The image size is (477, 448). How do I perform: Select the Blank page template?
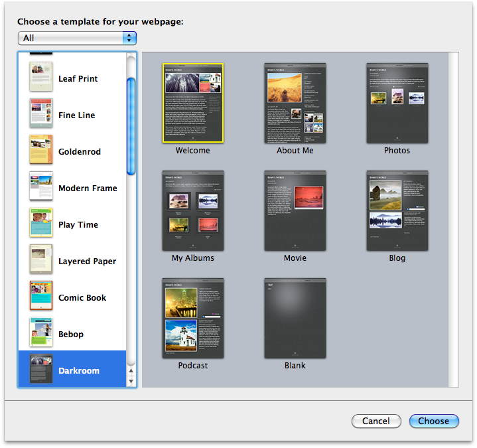coord(295,319)
